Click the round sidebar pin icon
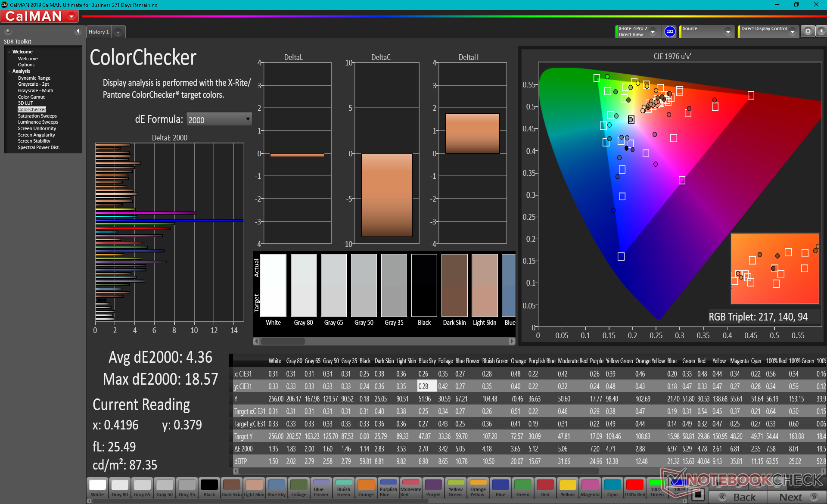 (8, 31)
